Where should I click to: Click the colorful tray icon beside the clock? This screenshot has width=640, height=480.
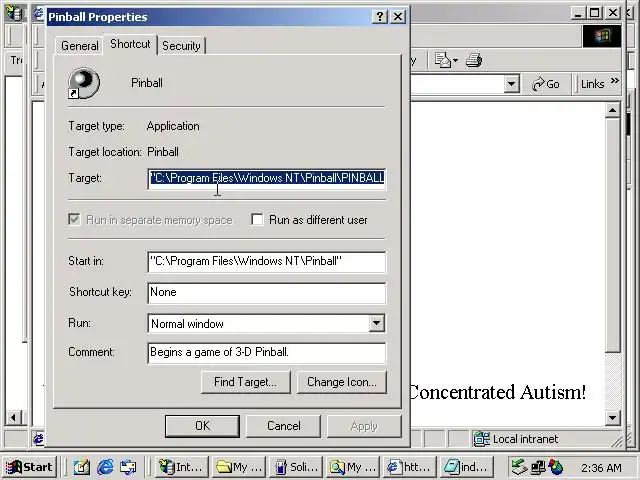pyautogui.click(x=556, y=467)
